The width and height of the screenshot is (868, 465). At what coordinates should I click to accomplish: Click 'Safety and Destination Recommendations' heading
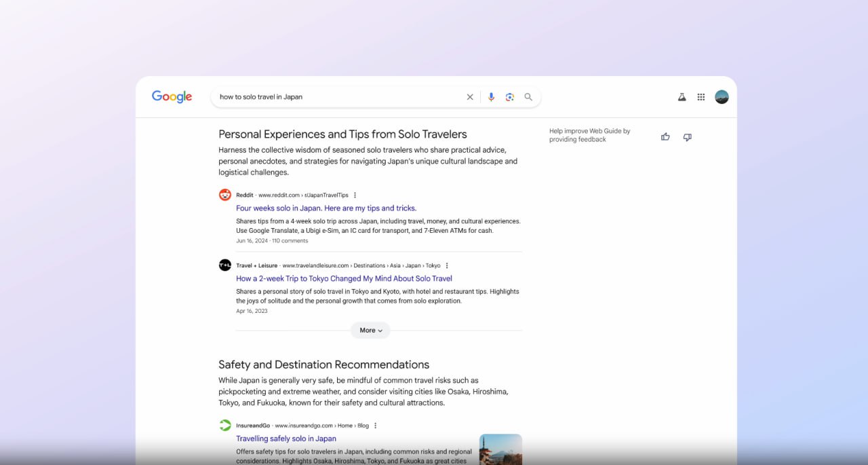coord(323,365)
